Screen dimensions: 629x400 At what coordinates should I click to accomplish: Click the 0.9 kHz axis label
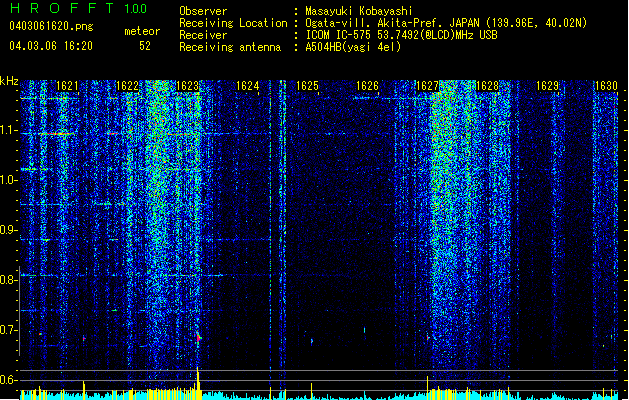point(8,230)
